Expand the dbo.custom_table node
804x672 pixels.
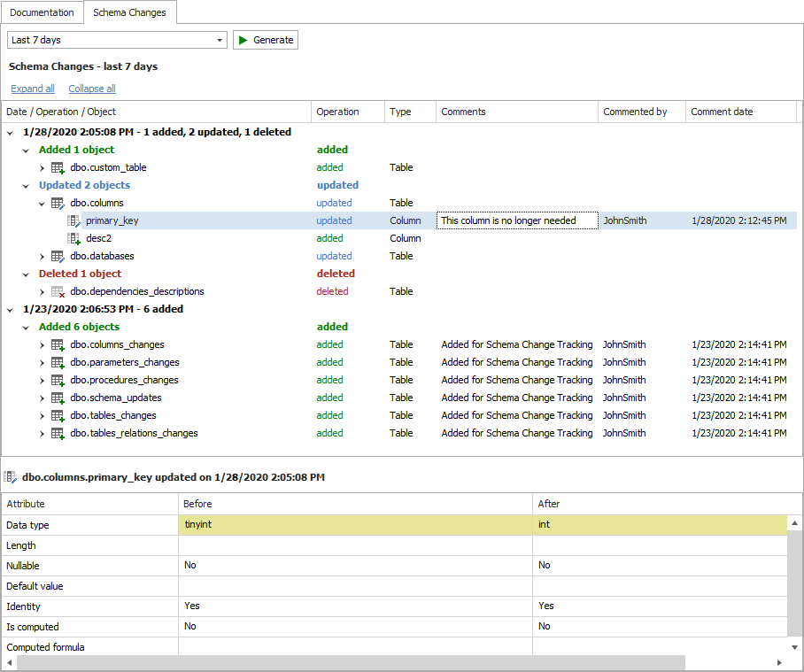pos(42,167)
